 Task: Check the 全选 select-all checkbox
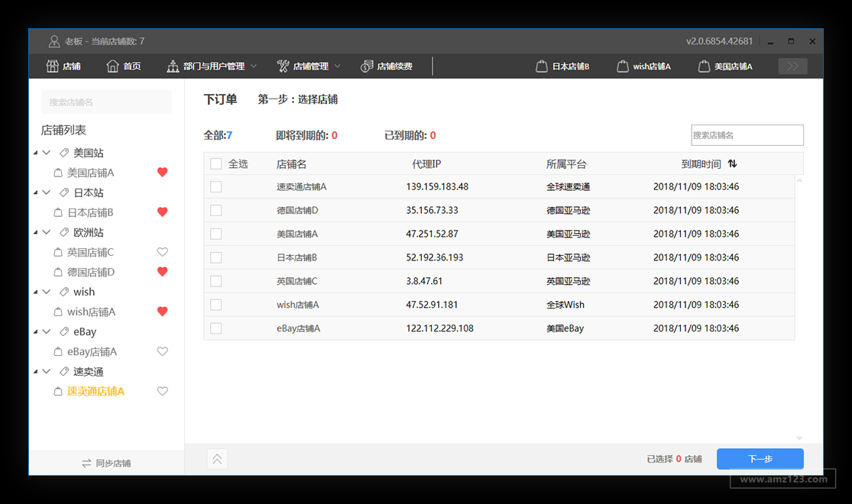215,164
